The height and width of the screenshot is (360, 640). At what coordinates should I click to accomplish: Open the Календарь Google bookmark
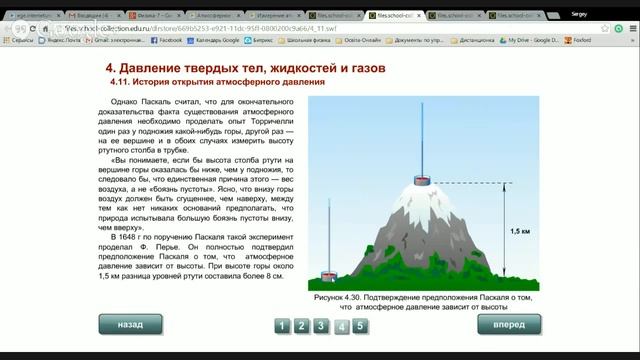(213, 40)
